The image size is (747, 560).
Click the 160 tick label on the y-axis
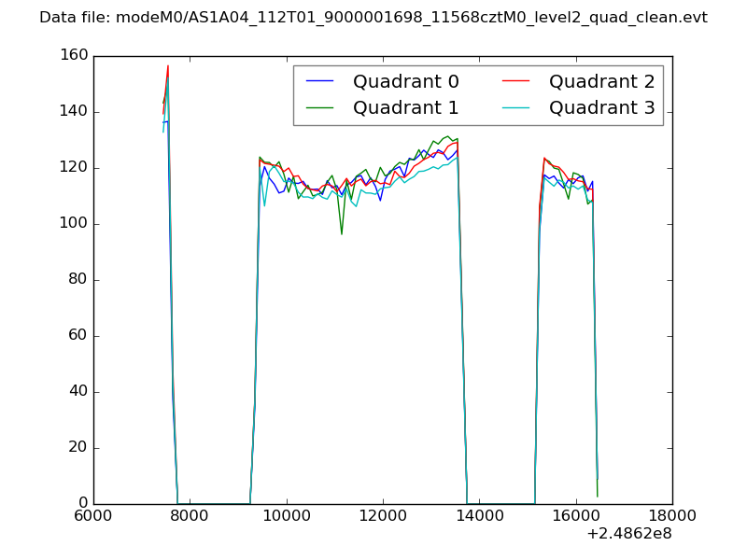(x=72, y=56)
